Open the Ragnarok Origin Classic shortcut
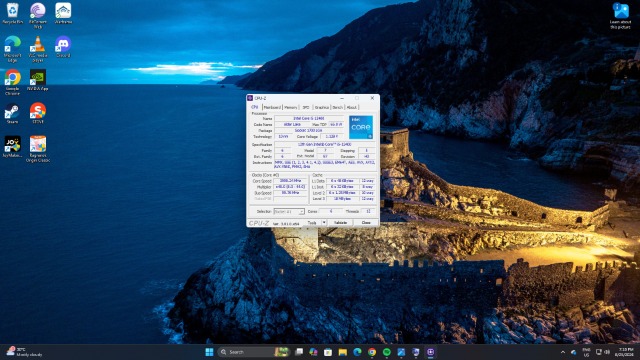640x360 pixels. (x=38, y=149)
